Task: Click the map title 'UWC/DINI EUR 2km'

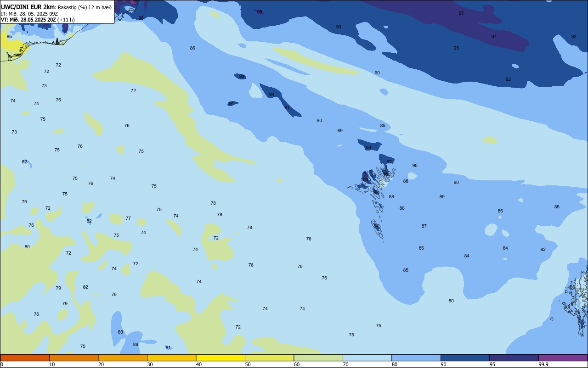Action: [x=28, y=7]
